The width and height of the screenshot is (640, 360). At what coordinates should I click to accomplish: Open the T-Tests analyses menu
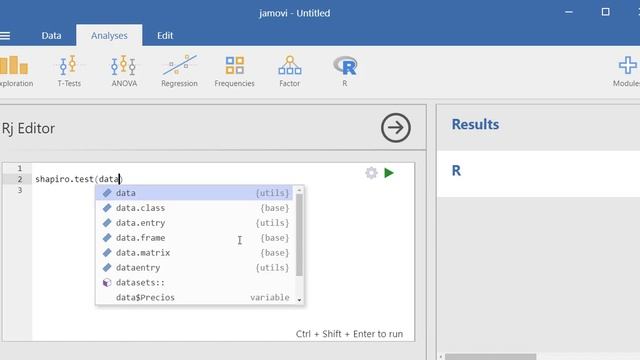coord(69,71)
